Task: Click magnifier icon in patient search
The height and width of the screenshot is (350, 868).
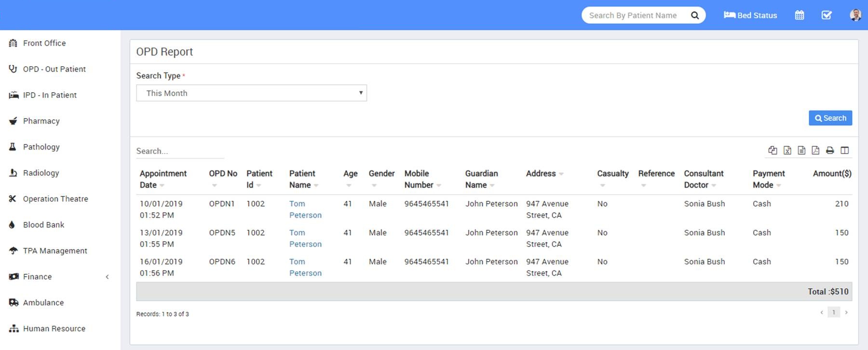Action: (x=694, y=15)
